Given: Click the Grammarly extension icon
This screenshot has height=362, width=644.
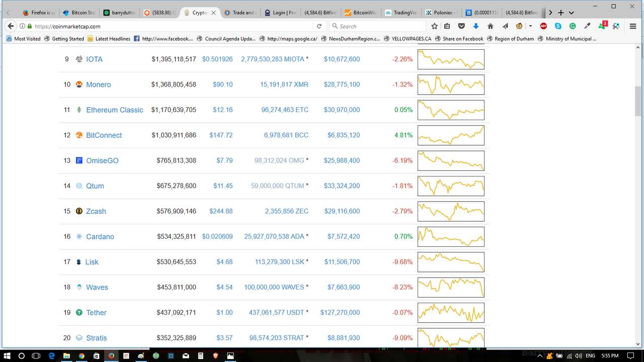Looking at the screenshot, I should 573,26.
